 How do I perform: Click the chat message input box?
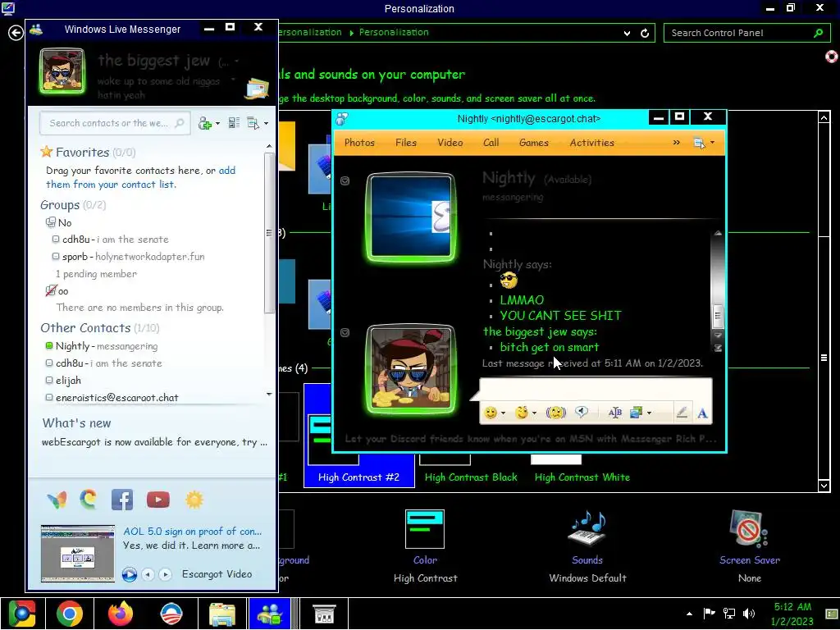(596, 390)
